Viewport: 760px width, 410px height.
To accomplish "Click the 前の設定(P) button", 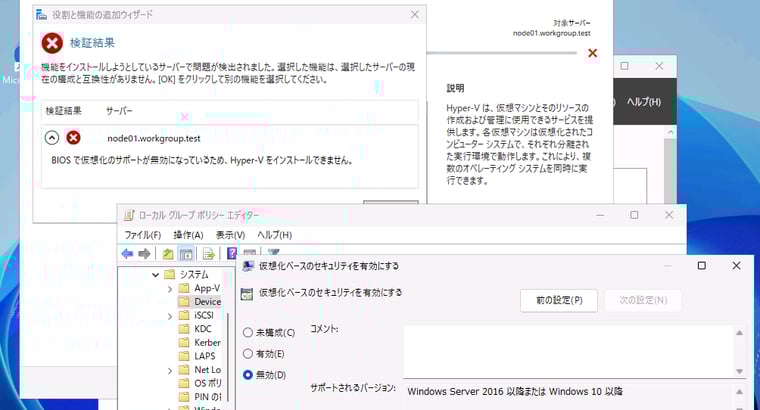I will pos(559,300).
